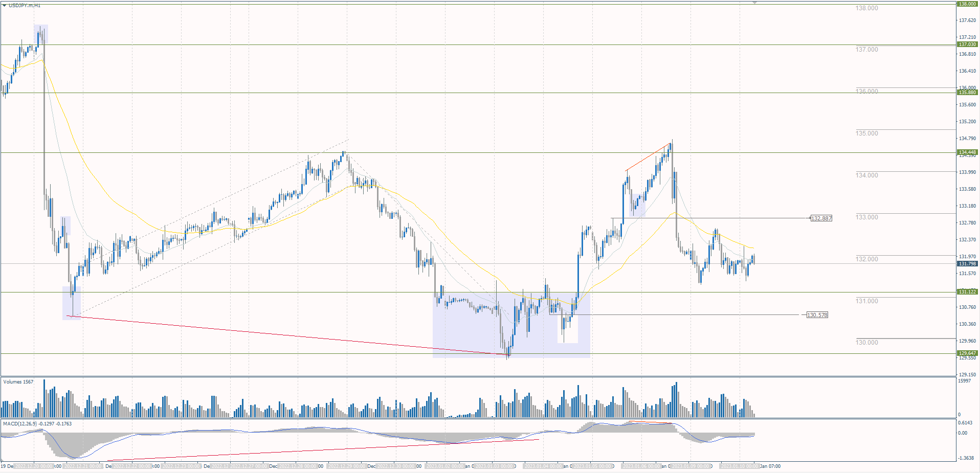Click 129.150 on the price scale
This screenshot has height=473, width=980.
click(967, 375)
